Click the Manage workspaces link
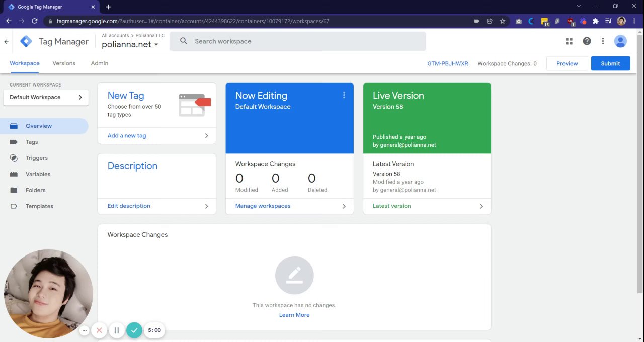Viewport: 644px width, 342px height. point(263,206)
